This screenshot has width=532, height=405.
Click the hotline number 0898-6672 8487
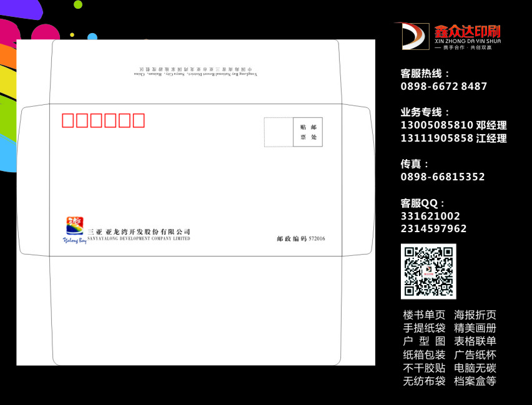(x=443, y=87)
